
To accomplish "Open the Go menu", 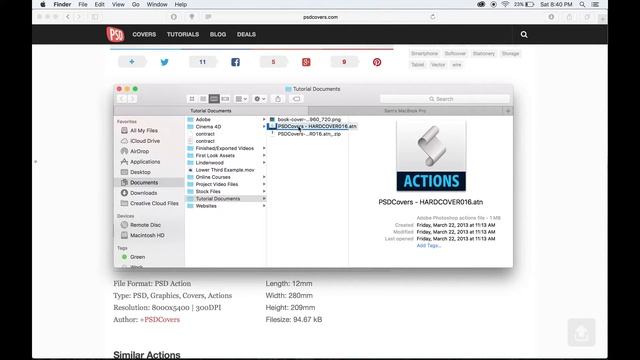I will (136, 4).
